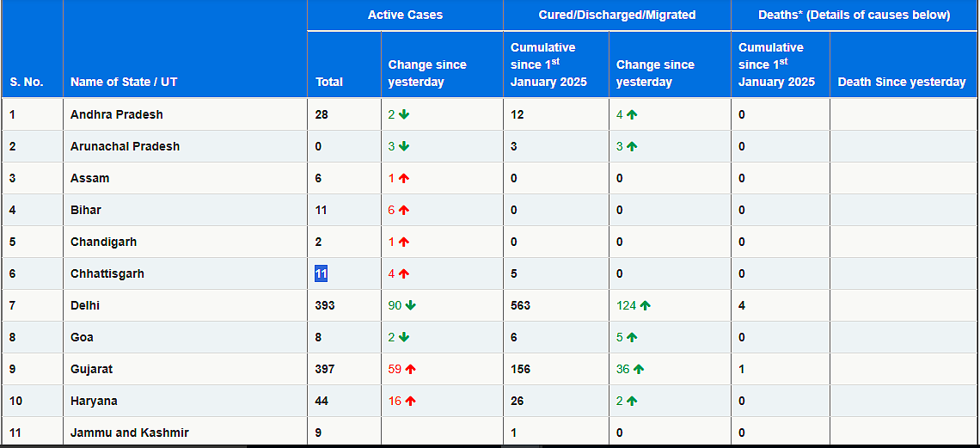
Task: Click the green down arrow for Andhra Pradesh active cases
Action: (404, 115)
